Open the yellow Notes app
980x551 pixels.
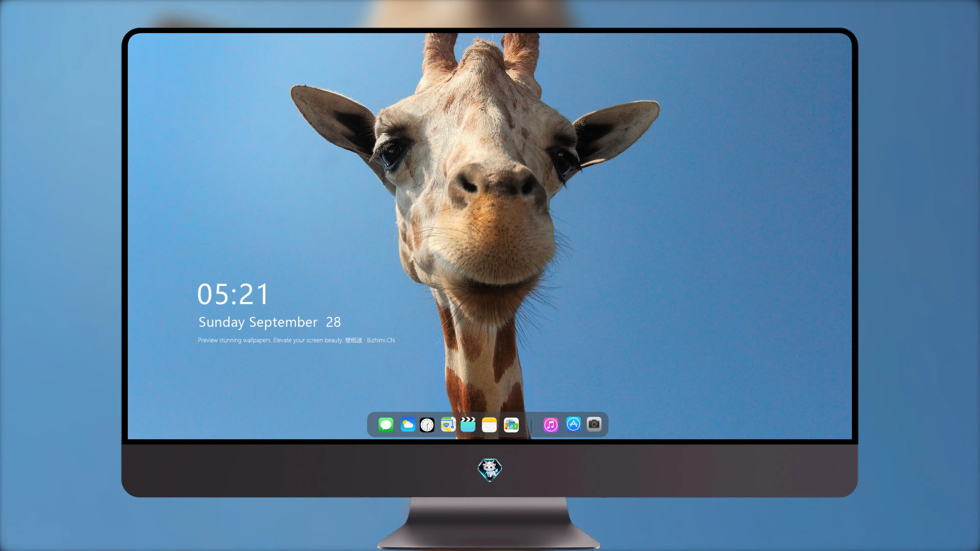(489, 424)
